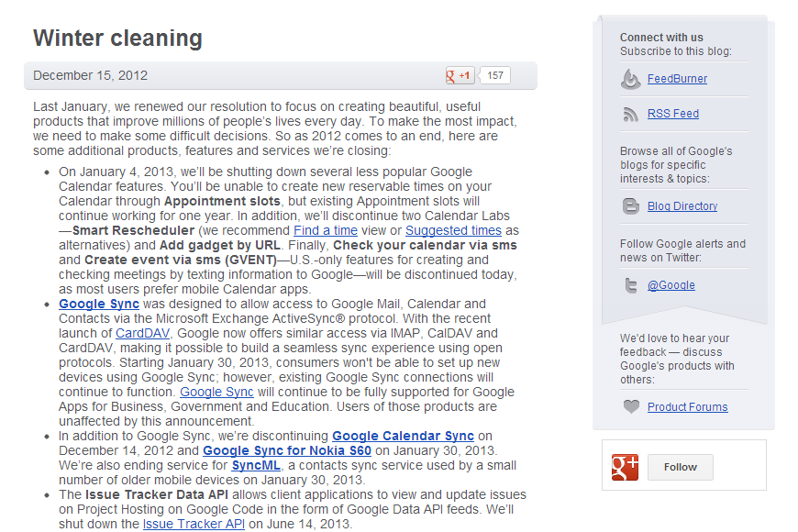Open the RSS Feed link

(673, 114)
